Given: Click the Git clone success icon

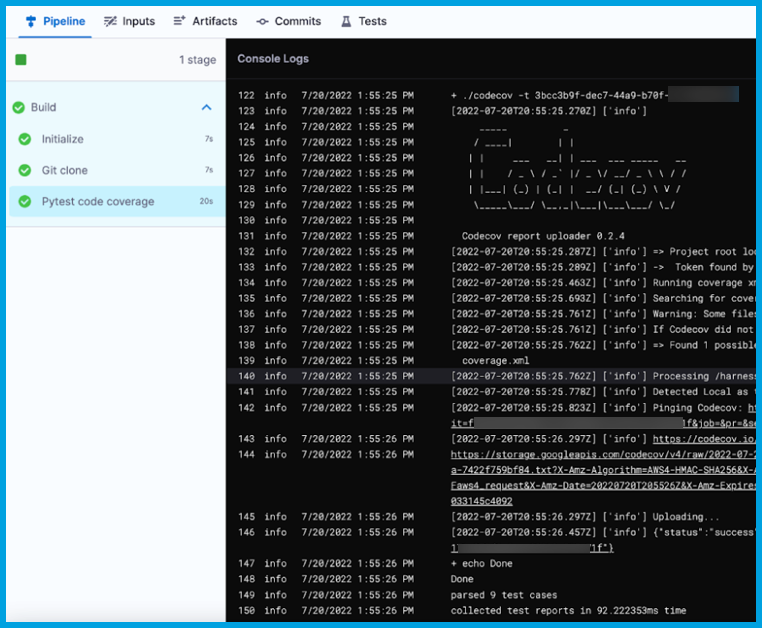Looking at the screenshot, I should pyautogui.click(x=25, y=171).
